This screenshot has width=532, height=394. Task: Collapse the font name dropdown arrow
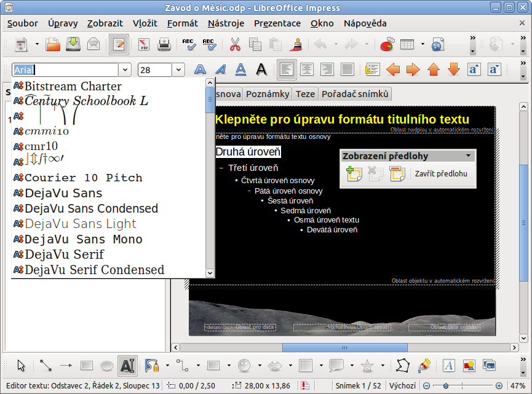coord(125,70)
